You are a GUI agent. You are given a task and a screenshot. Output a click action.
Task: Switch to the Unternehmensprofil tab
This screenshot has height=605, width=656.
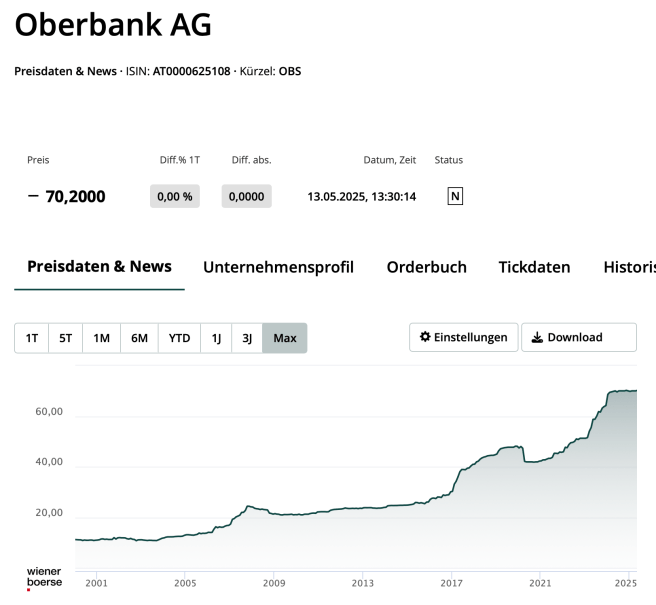tap(278, 268)
